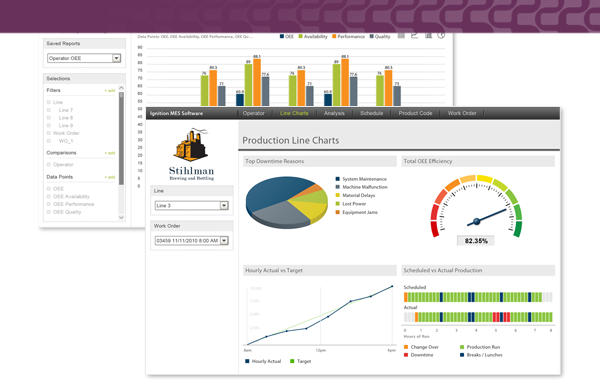Click the Hourly Actual legend swatch

247,361
